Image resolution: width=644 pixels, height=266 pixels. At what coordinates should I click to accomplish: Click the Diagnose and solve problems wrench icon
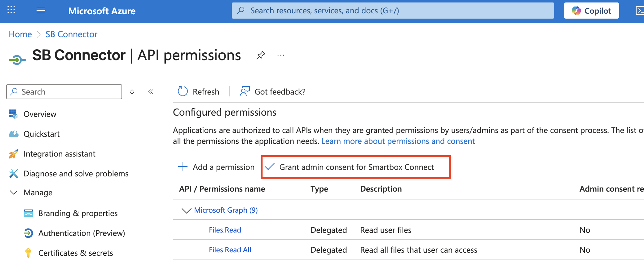13,174
